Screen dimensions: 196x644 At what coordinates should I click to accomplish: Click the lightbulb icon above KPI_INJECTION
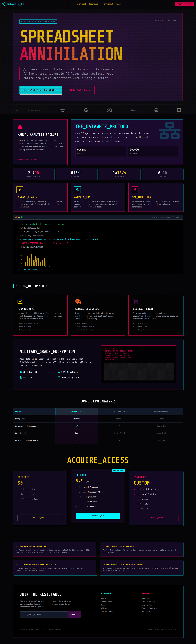135,189
